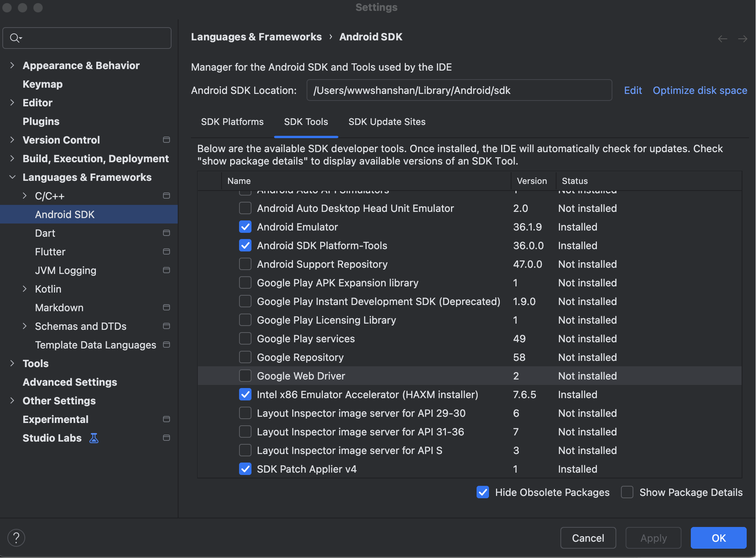This screenshot has width=756, height=558.
Task: Expand Build, Execution, Deployment section
Action: 12,158
